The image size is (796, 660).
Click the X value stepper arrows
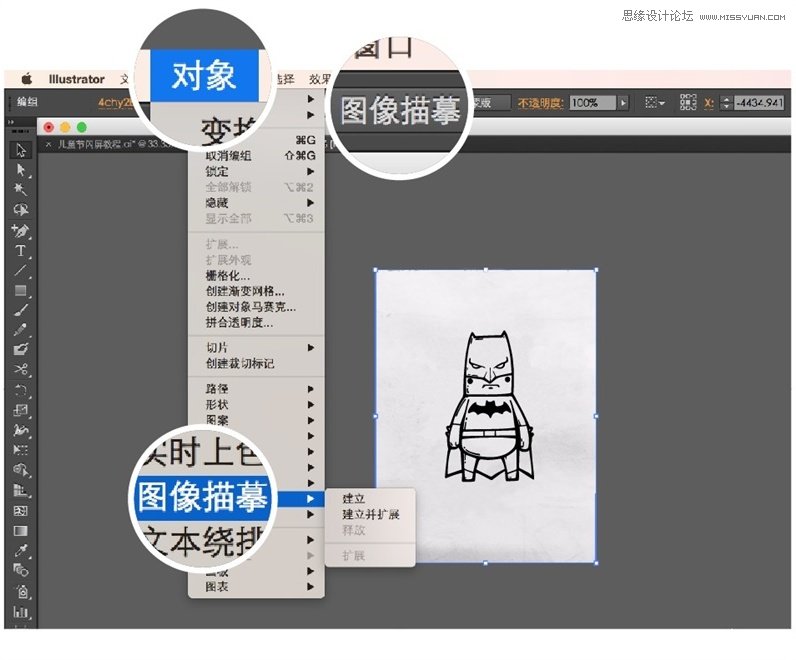click(x=726, y=103)
